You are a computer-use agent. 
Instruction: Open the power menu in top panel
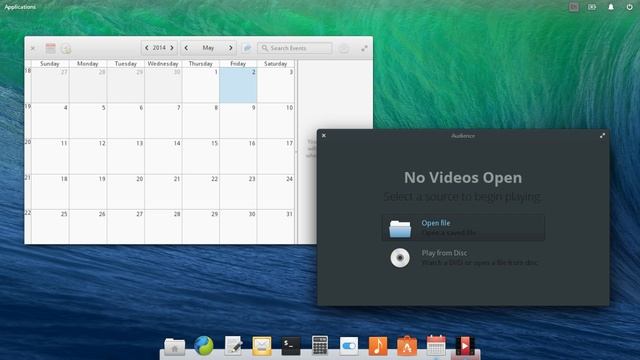click(629, 7)
